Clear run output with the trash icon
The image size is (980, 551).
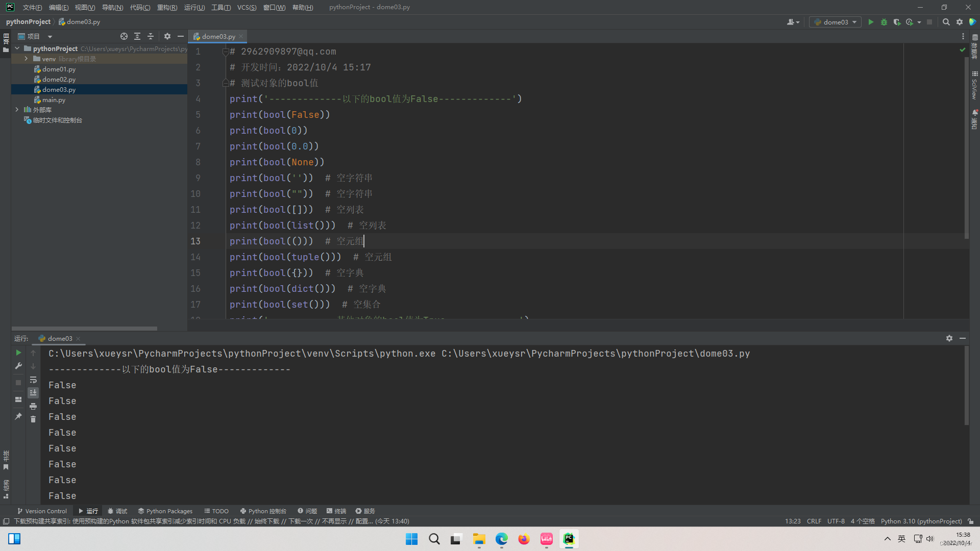coord(33,419)
